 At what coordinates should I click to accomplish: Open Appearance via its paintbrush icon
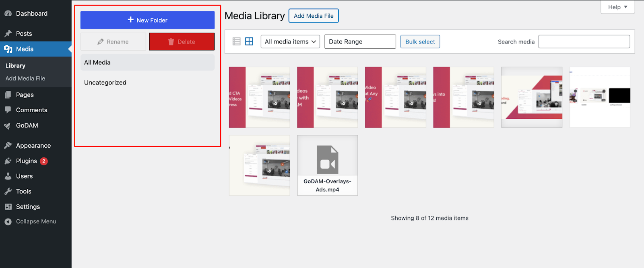click(8, 146)
